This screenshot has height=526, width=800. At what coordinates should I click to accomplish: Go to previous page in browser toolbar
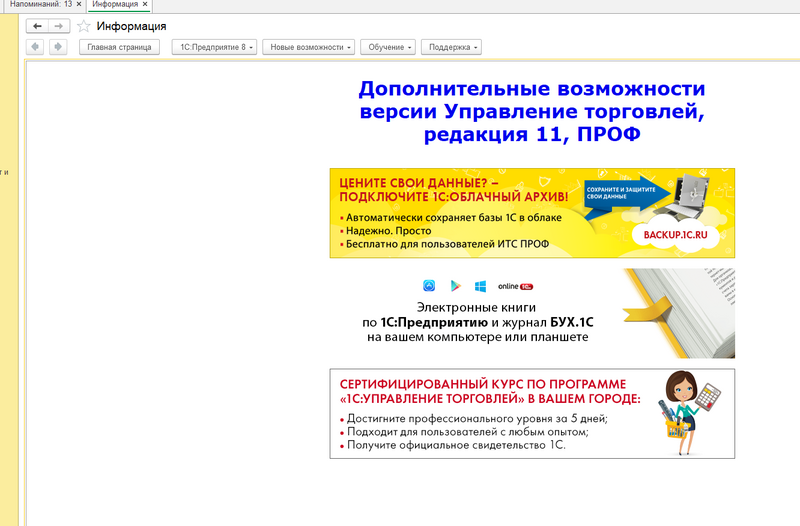35,47
